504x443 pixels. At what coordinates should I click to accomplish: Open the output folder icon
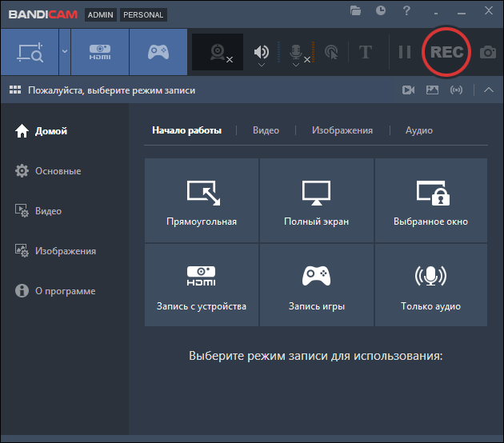pos(356,11)
